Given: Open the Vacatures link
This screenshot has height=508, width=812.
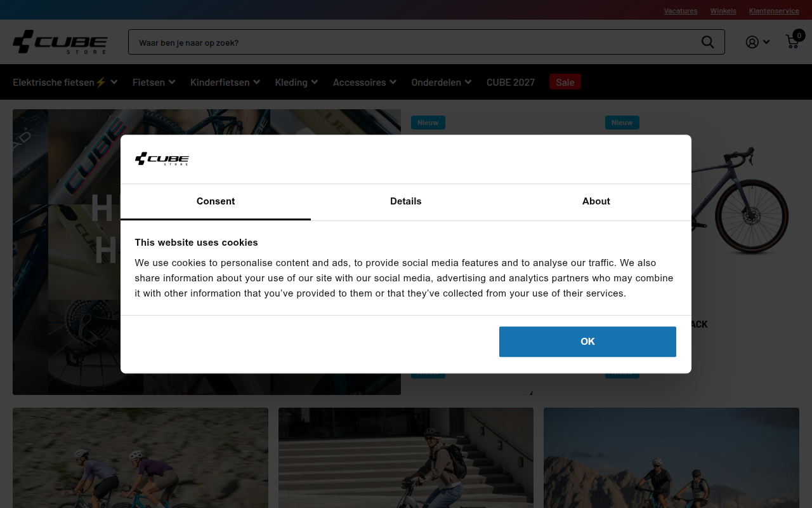Looking at the screenshot, I should coord(681,11).
